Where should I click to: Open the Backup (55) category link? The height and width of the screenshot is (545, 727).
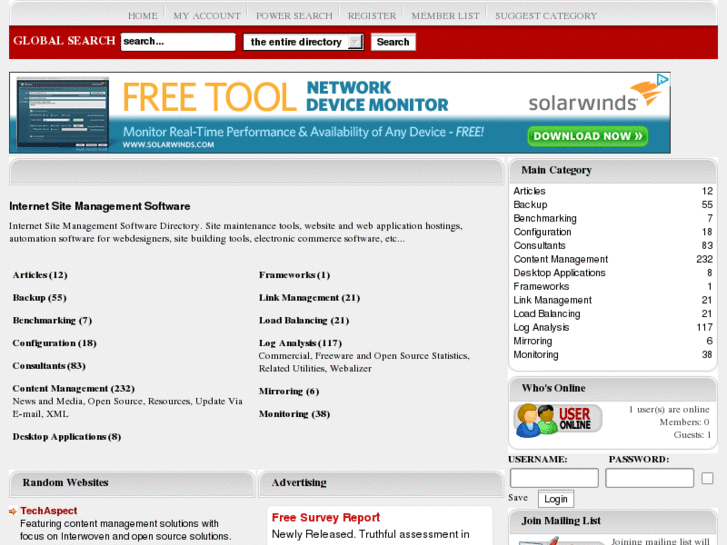click(39, 298)
